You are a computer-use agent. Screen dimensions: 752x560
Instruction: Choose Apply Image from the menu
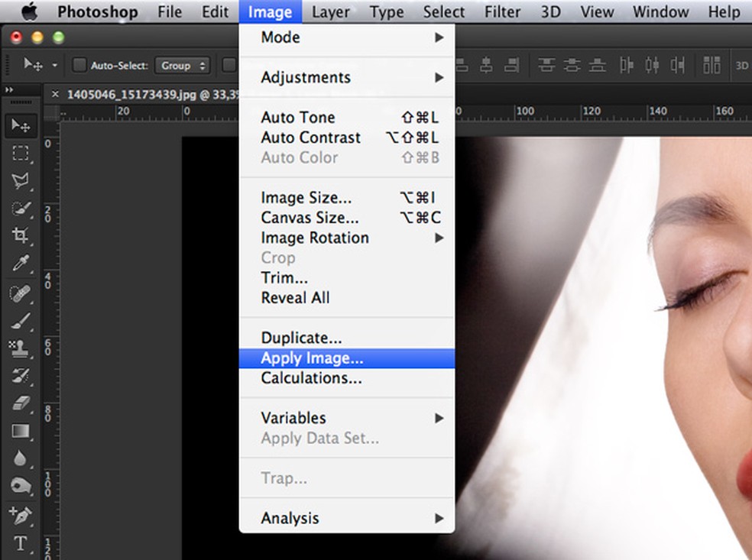(x=312, y=358)
